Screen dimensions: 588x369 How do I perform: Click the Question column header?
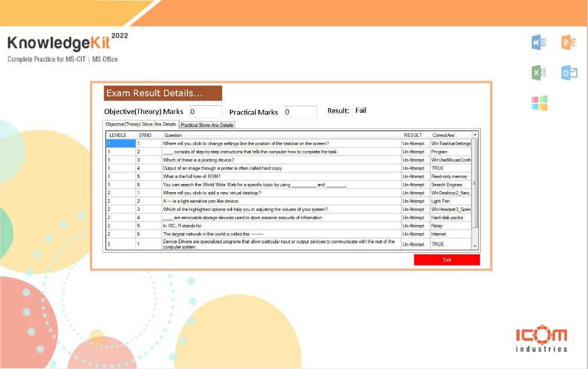tap(281, 135)
